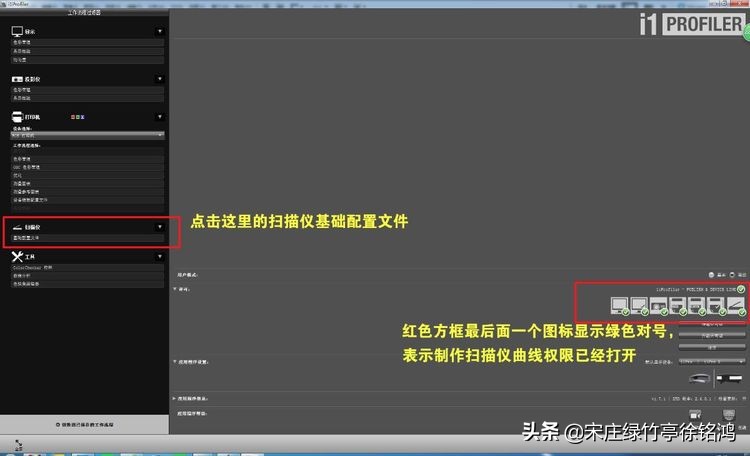This screenshot has width=750, height=456.
Task: Click the device icon right of the i1Pro
Action: [729, 379]
